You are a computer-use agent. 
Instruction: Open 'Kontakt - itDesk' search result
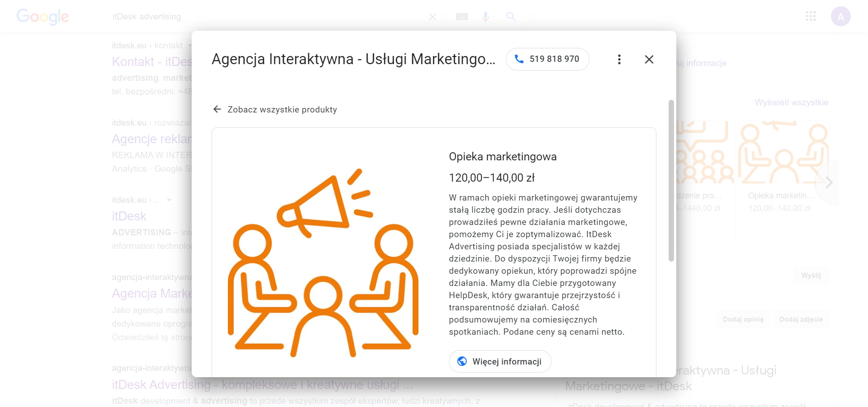152,62
